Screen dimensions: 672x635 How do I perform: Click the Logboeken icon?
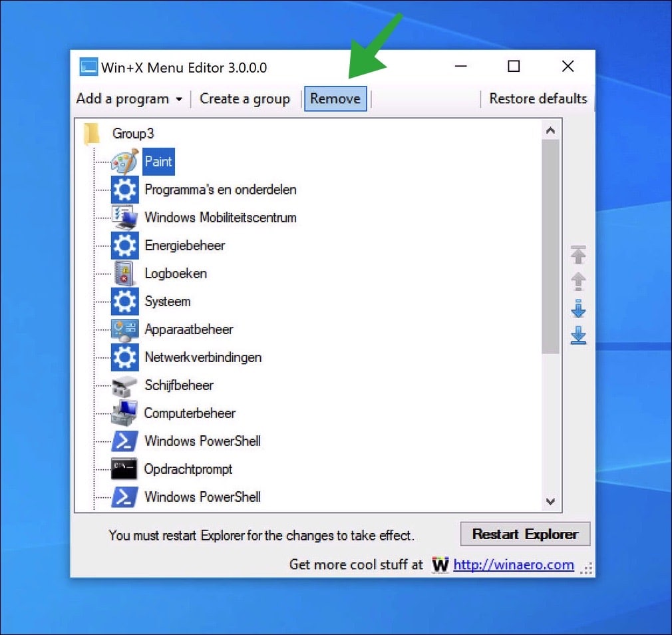pyautogui.click(x=124, y=274)
